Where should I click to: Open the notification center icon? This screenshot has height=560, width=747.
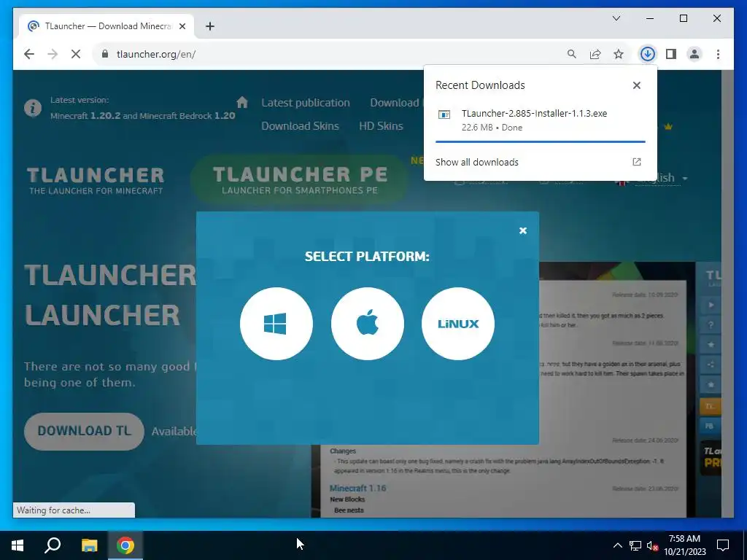click(723, 545)
